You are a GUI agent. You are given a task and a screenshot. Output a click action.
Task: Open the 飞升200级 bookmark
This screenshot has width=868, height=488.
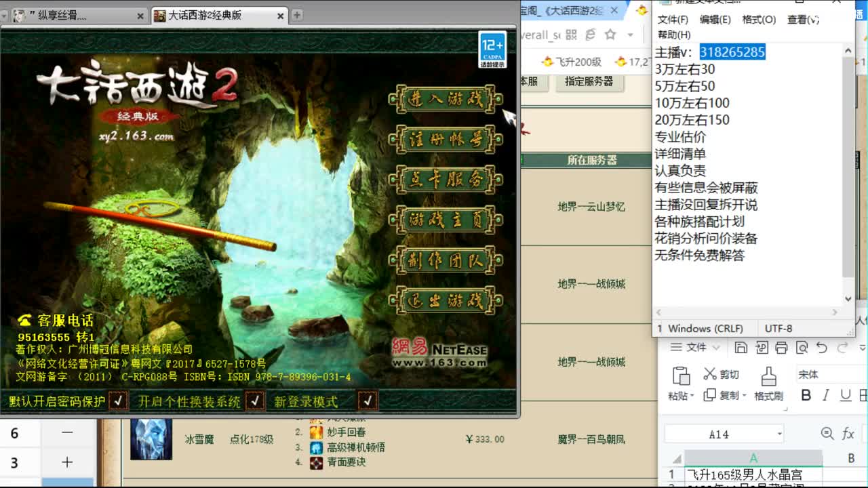[572, 62]
